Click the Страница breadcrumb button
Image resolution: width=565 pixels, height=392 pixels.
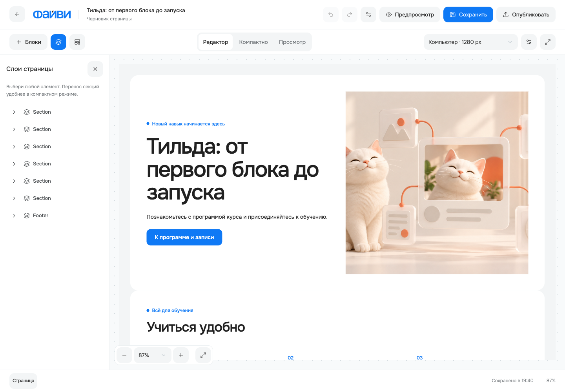coord(24,381)
